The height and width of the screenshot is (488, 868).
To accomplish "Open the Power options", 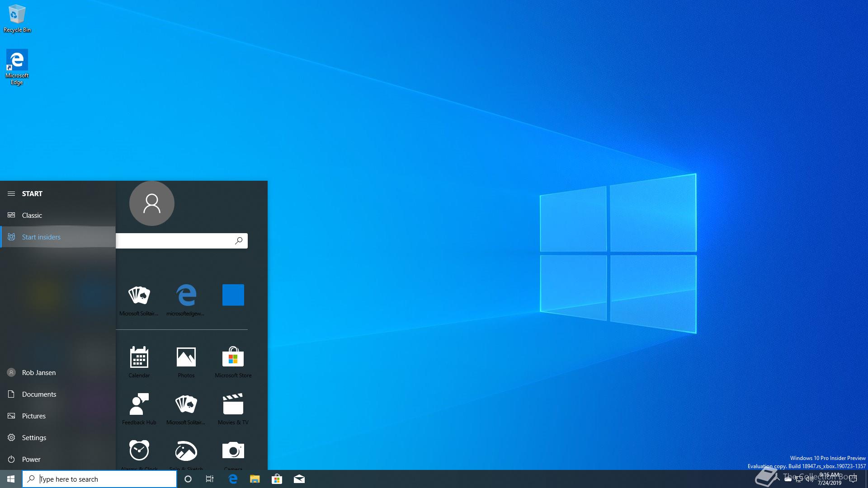I will (x=58, y=459).
